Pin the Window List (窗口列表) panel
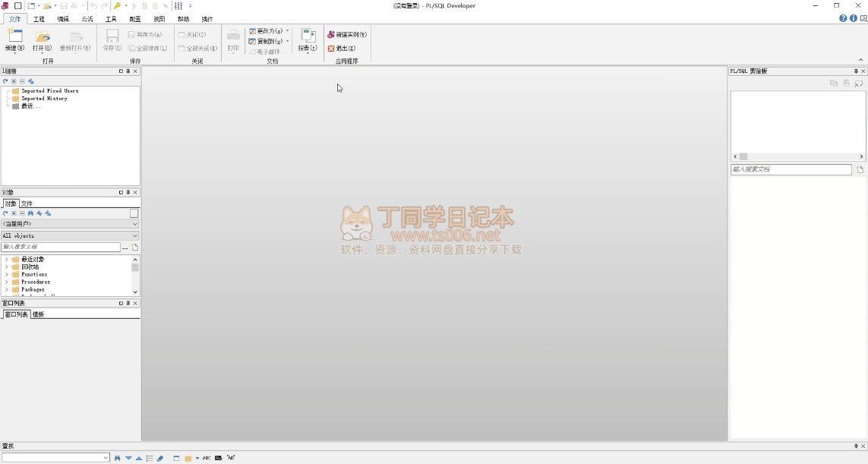Viewport: 868px width, 464px height. tap(128, 303)
